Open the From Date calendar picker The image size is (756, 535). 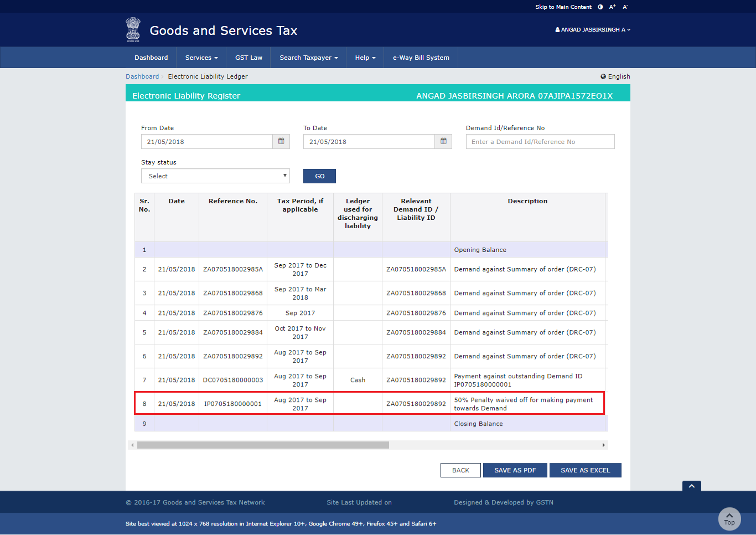click(281, 141)
